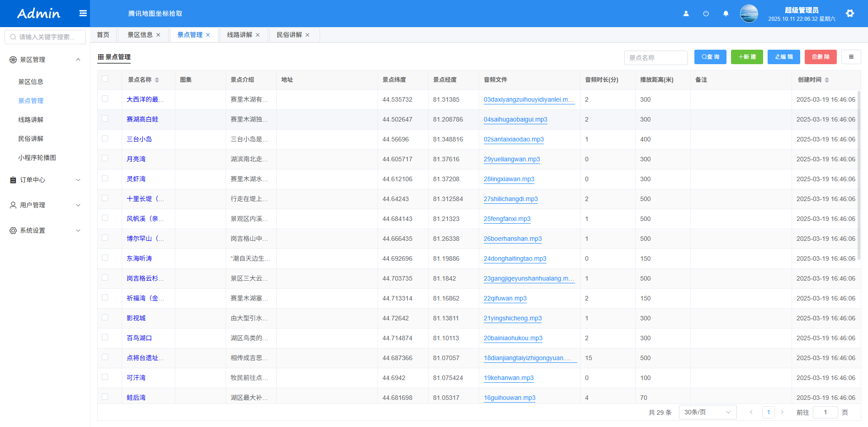Screen dimensions: 868x427
Task: Click the sidebar collapse hamburger icon
Action: (x=83, y=14)
